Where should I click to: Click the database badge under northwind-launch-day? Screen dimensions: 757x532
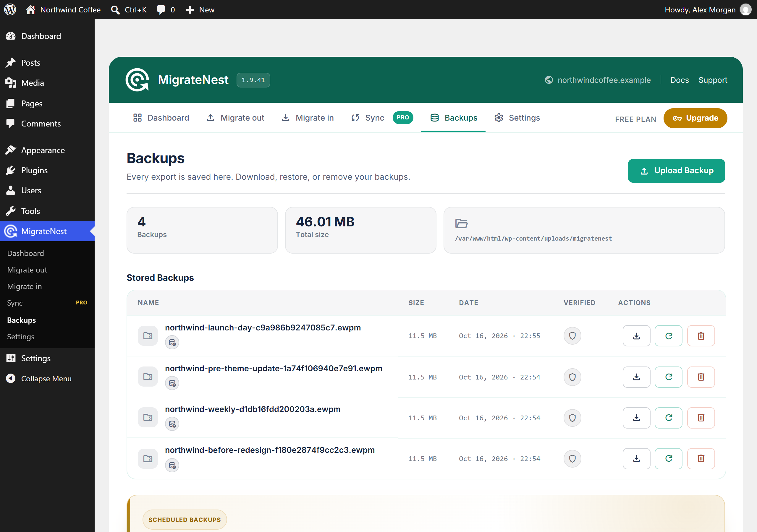coord(172,343)
